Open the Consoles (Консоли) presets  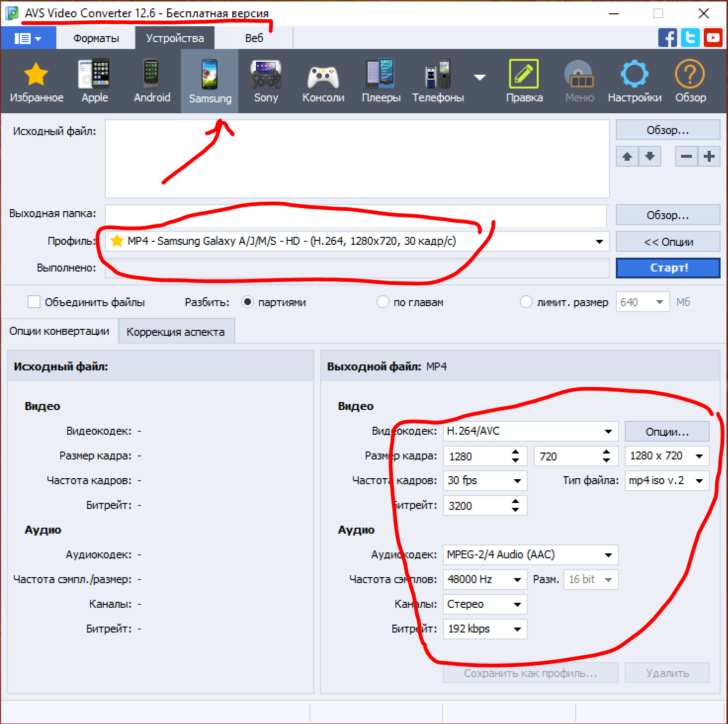tap(323, 81)
